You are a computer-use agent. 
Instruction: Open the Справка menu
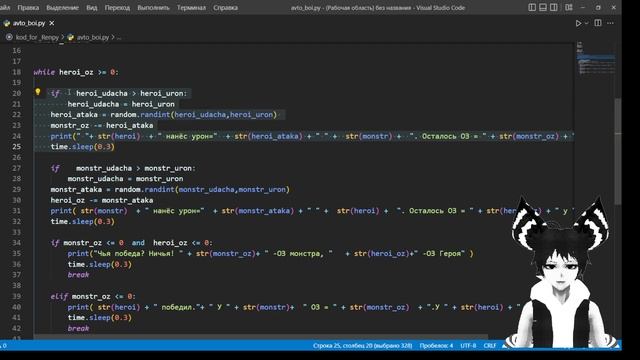(x=225, y=8)
